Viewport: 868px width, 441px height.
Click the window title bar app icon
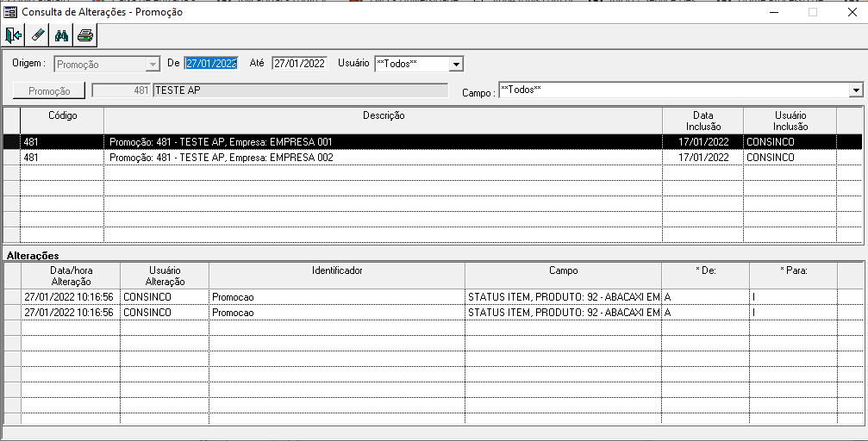pos(10,11)
